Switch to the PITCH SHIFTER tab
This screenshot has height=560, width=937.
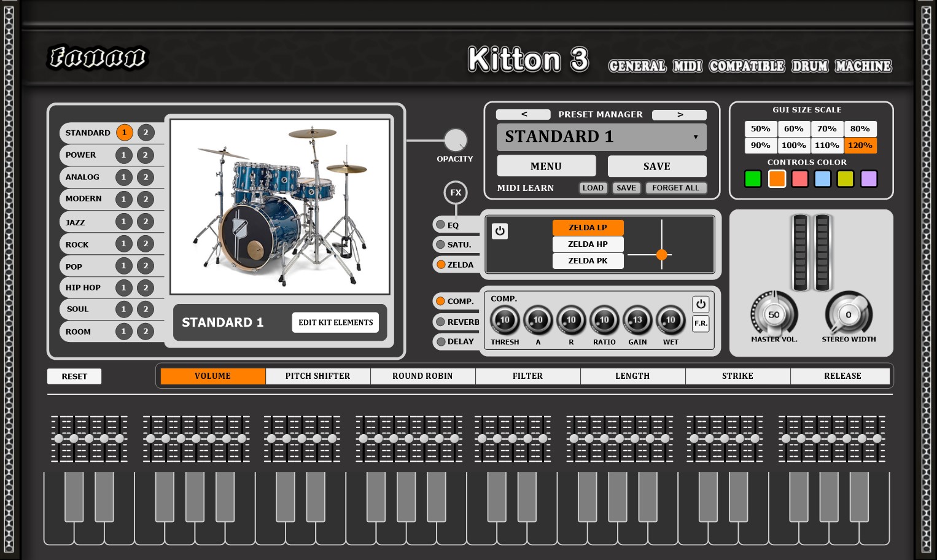pyautogui.click(x=317, y=376)
